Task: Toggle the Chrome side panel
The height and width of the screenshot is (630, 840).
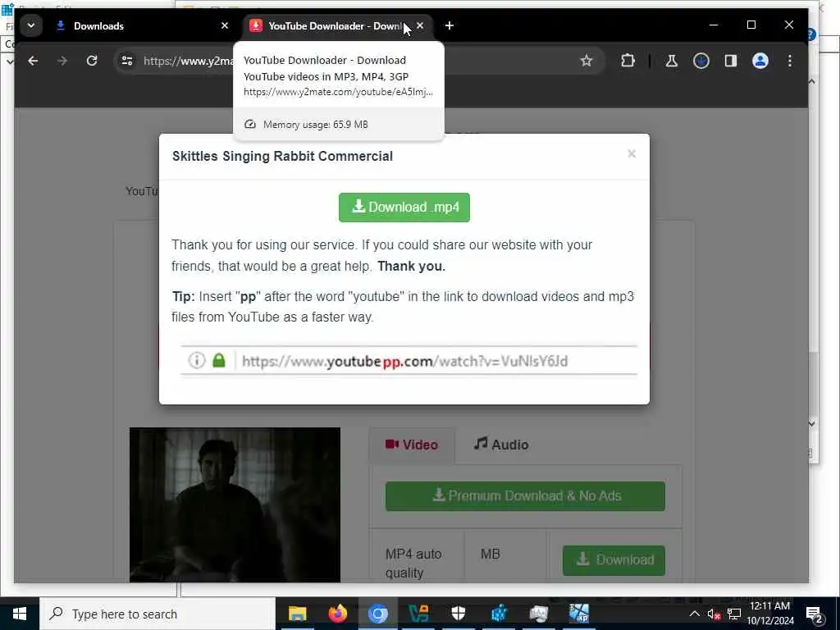Action: click(x=731, y=61)
